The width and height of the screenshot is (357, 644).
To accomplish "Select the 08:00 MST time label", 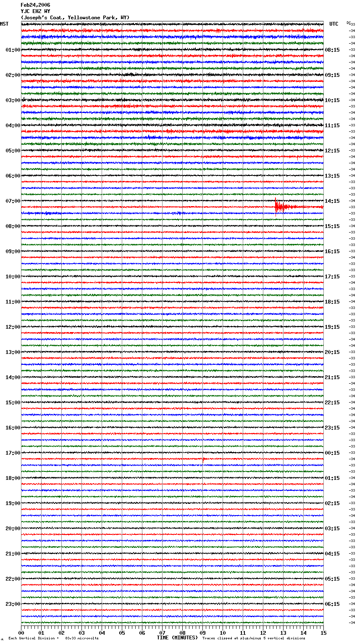I will [13, 226].
